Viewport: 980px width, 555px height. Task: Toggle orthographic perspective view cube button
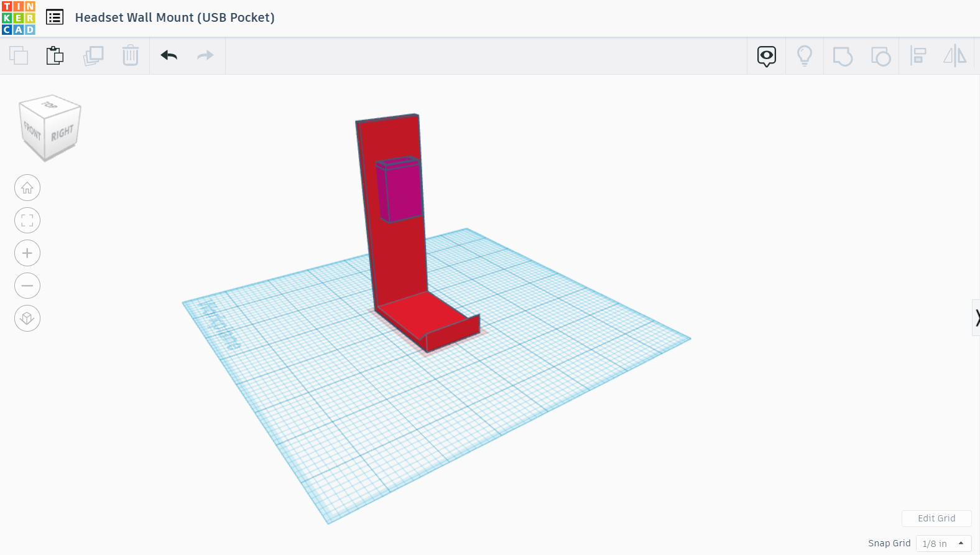[x=27, y=319]
